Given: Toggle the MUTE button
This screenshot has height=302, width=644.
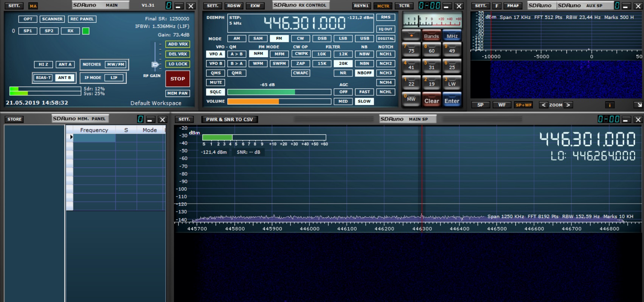Looking at the screenshot, I should click(x=216, y=83).
